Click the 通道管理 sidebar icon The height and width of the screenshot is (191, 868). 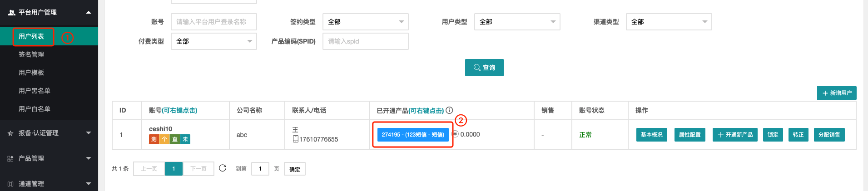pyautogui.click(x=10, y=184)
